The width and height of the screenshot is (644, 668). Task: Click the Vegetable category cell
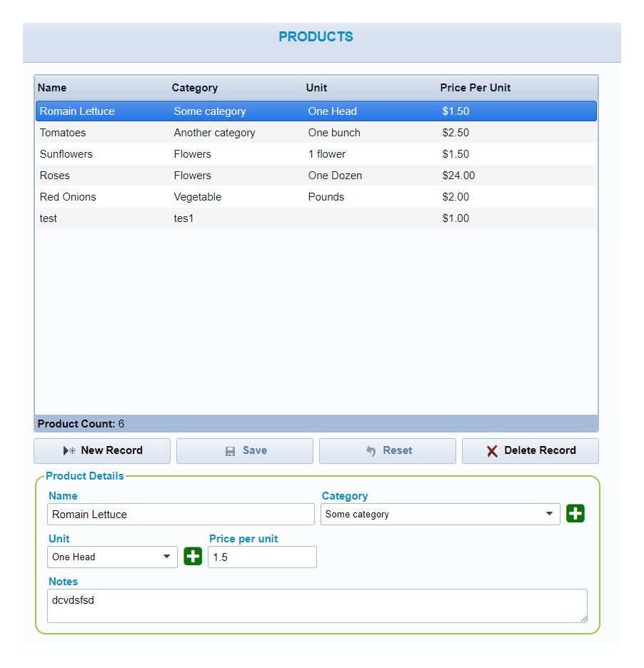198,197
